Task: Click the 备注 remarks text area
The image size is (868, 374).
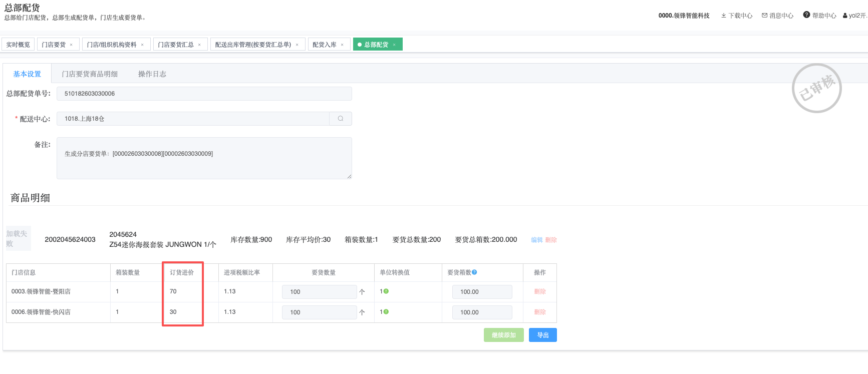Action: (204, 158)
